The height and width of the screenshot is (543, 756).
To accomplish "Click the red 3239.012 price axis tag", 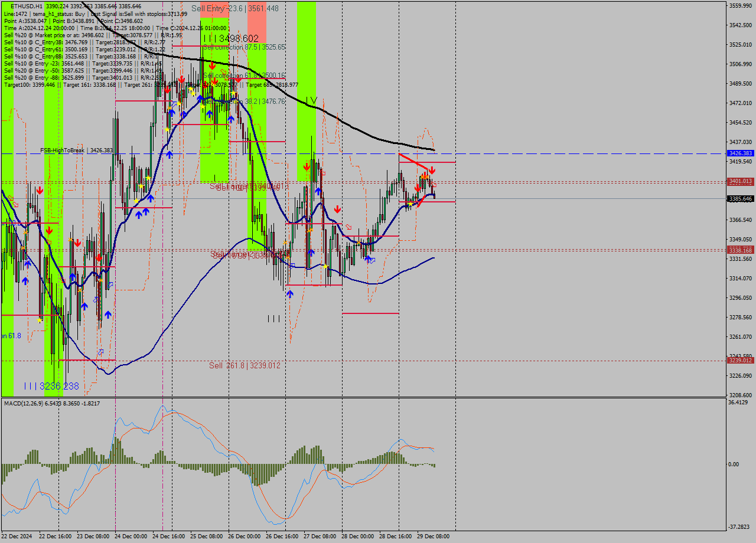I will tap(740, 360).
